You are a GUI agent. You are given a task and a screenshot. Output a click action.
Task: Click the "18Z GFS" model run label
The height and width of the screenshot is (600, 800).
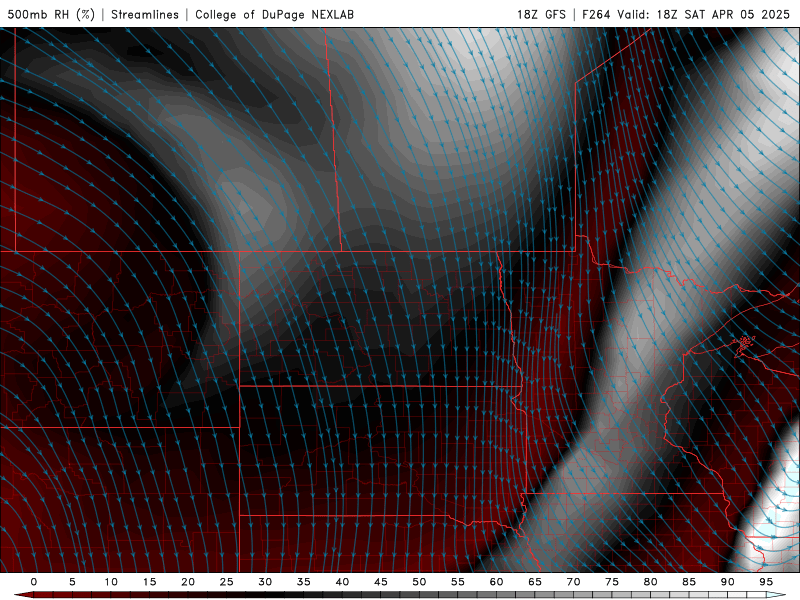coord(541,14)
